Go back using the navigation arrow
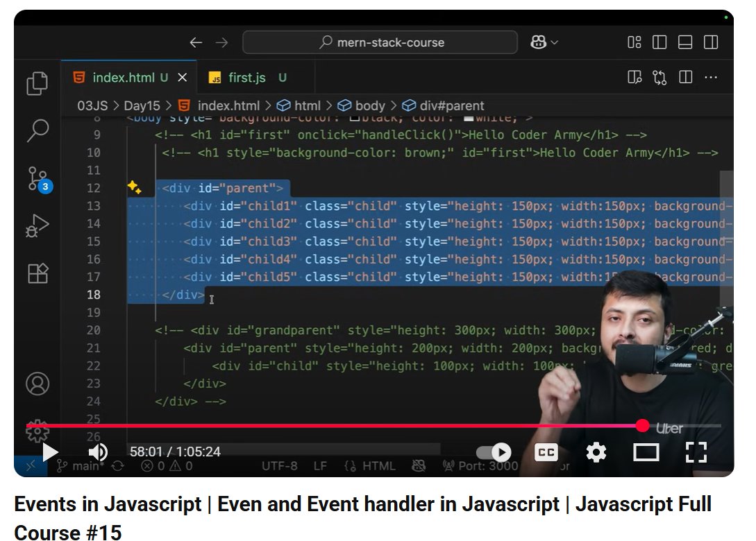 pyautogui.click(x=196, y=42)
